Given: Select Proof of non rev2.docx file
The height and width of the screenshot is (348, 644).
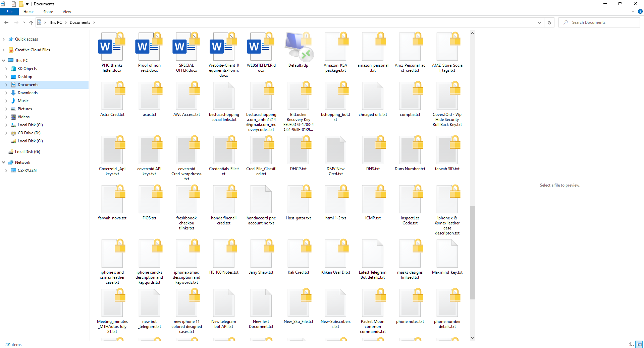Looking at the screenshot, I should (149, 52).
